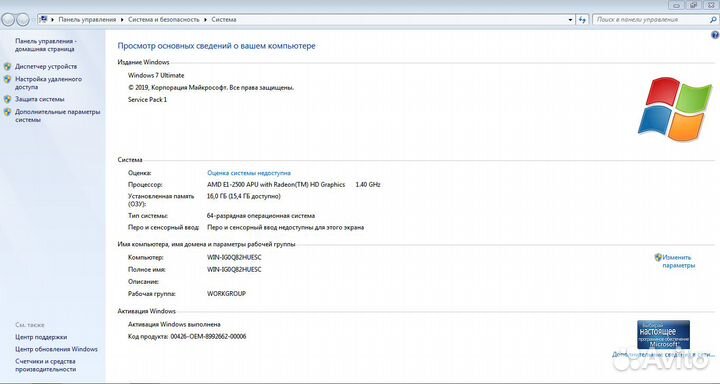Image resolution: width=720 pixels, height=384 pixels.
Task: Click the shield icon beside Защита системы
Action: pyautogui.click(x=7, y=99)
